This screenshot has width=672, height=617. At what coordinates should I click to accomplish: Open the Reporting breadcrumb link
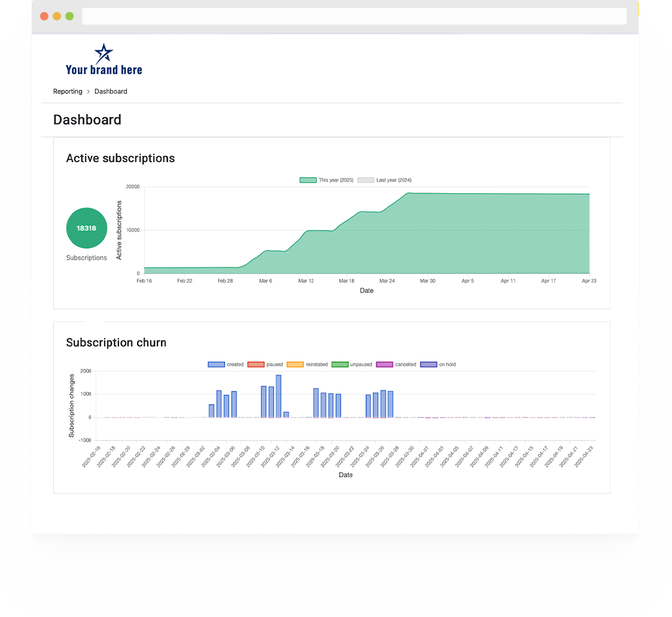pyautogui.click(x=68, y=92)
